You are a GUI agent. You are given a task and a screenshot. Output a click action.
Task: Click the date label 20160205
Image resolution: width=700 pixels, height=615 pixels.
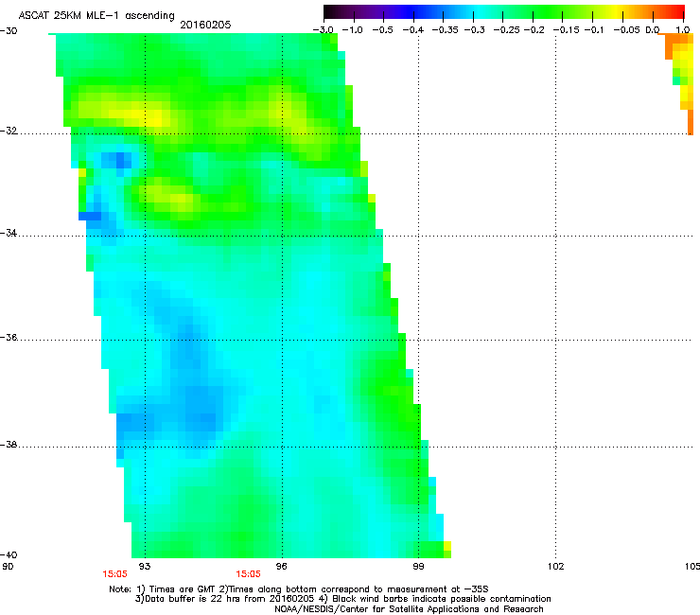click(x=205, y=25)
